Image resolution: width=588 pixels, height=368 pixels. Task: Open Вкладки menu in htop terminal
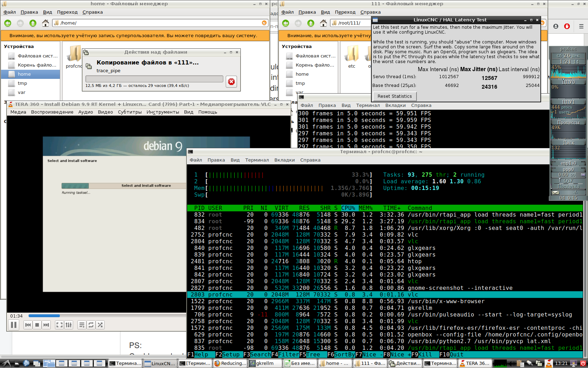pos(285,160)
